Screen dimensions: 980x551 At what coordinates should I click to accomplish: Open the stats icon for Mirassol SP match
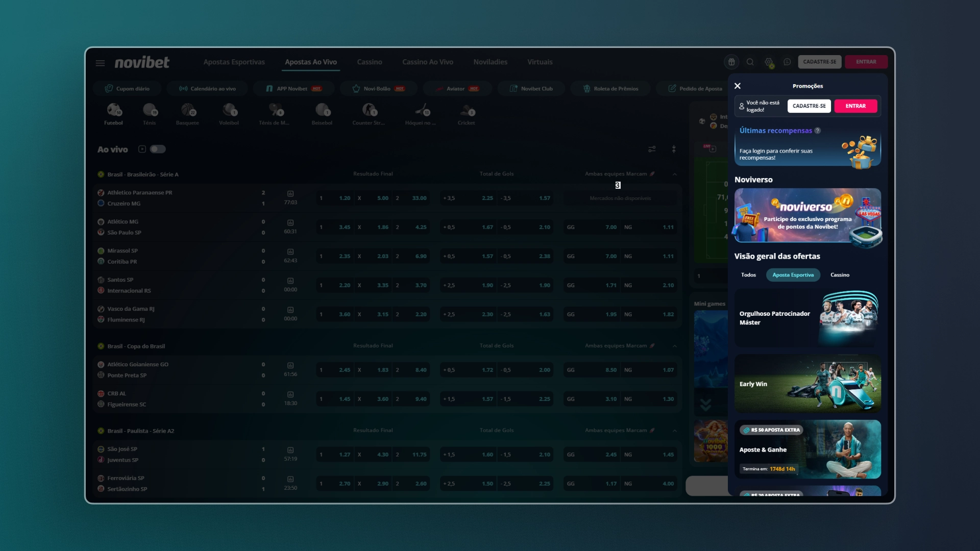pos(290,252)
